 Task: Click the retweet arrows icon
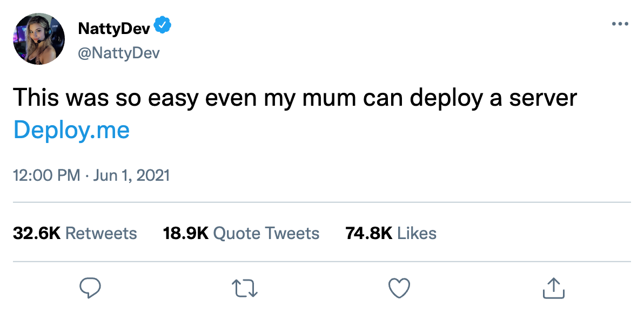click(244, 288)
